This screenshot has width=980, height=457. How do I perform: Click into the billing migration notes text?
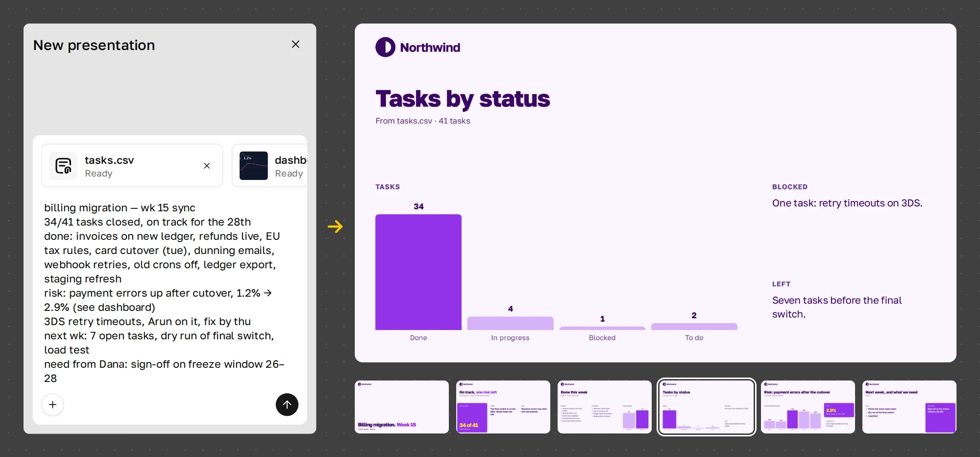[x=164, y=293]
